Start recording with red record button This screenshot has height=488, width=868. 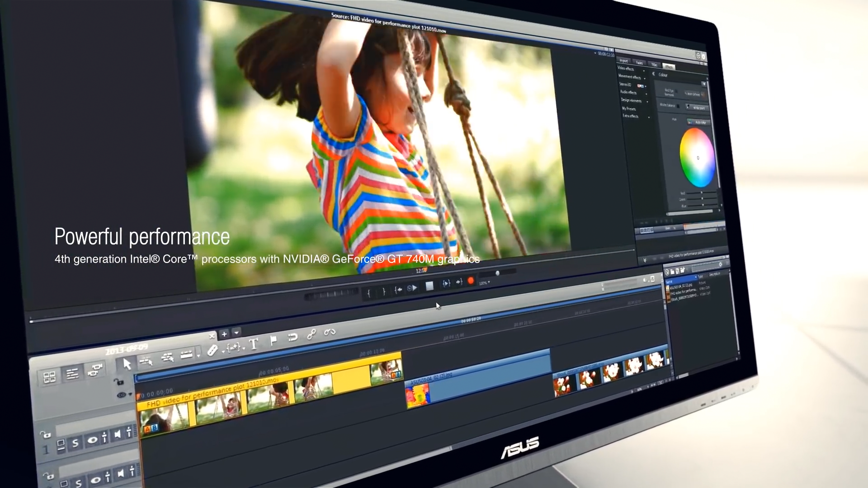tap(471, 281)
